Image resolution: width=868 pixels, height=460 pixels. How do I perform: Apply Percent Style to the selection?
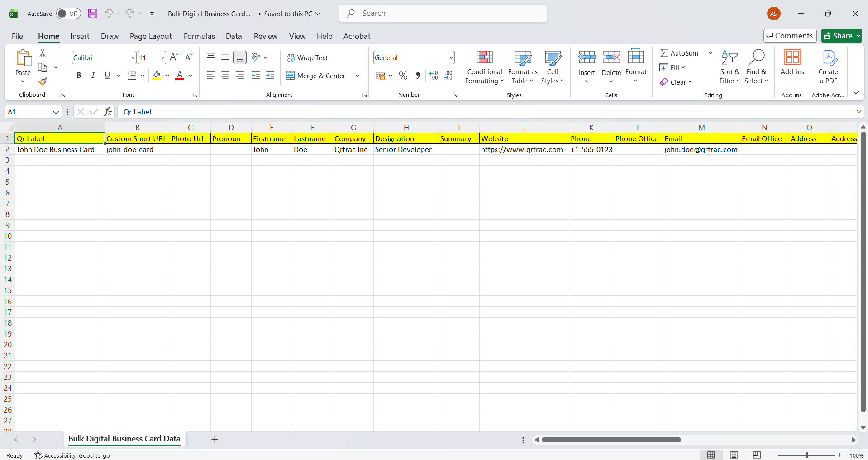(403, 76)
